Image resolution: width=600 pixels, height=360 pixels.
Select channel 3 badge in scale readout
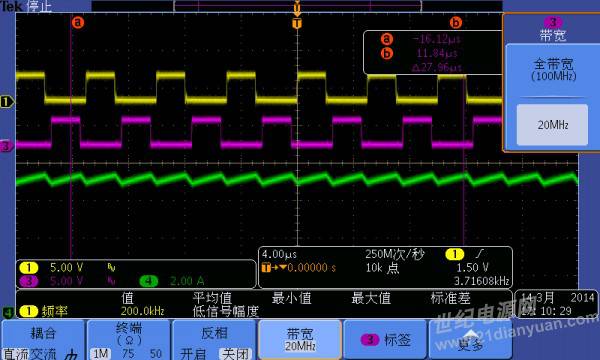tap(29, 281)
